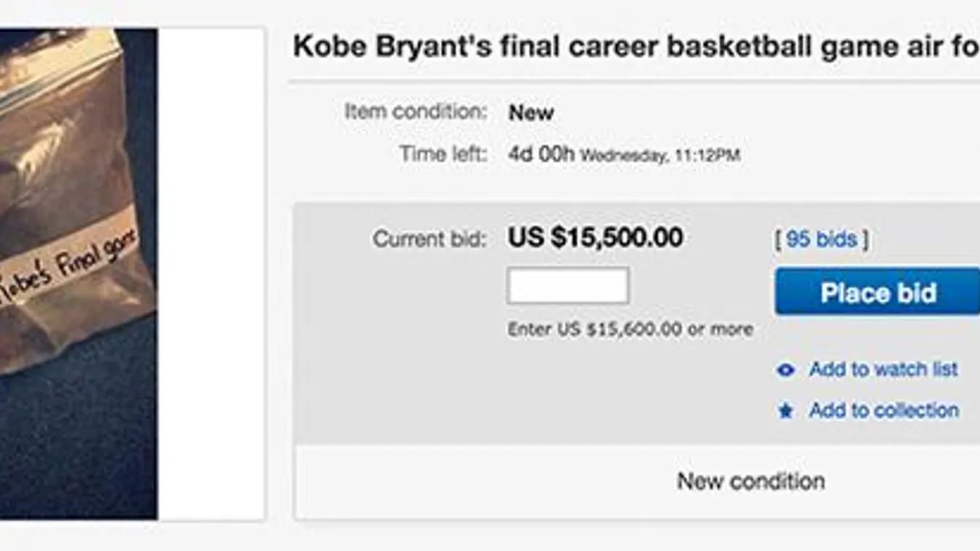The width and height of the screenshot is (980, 551).
Task: Click the star icon beside collection
Action: [786, 411]
